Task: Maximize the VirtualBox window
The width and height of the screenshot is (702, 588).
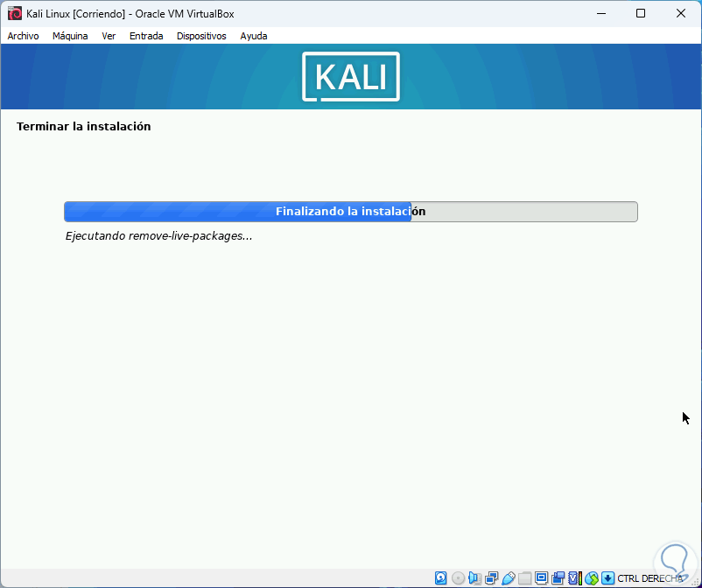Action: pyautogui.click(x=641, y=13)
